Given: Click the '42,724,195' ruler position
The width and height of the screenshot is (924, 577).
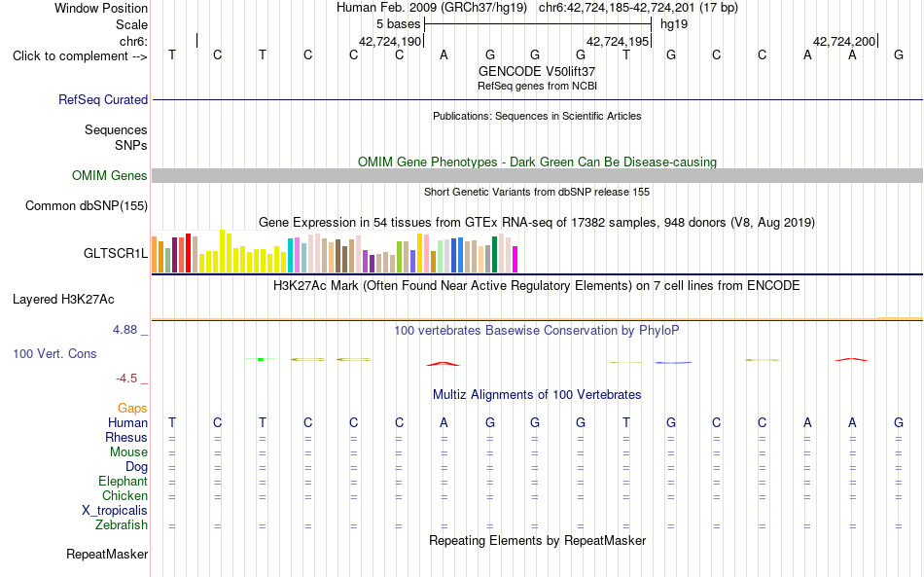Looking at the screenshot, I should pyautogui.click(x=617, y=42).
